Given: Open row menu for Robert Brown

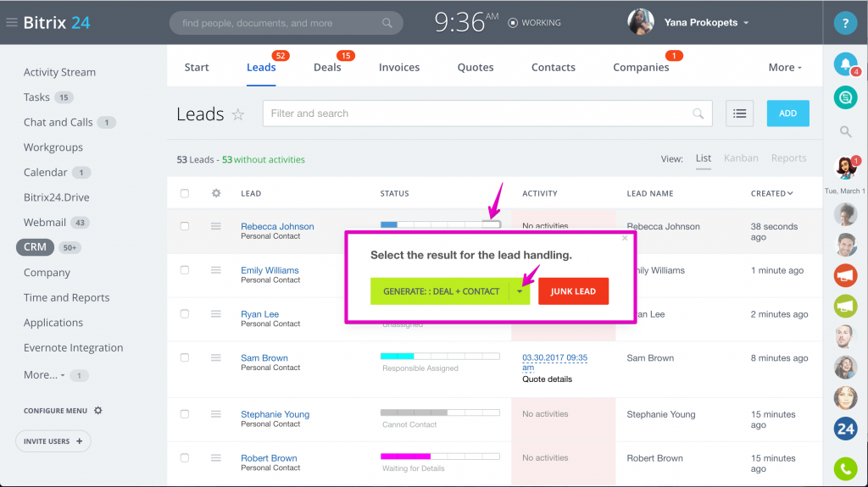Looking at the screenshot, I should 216,457.
